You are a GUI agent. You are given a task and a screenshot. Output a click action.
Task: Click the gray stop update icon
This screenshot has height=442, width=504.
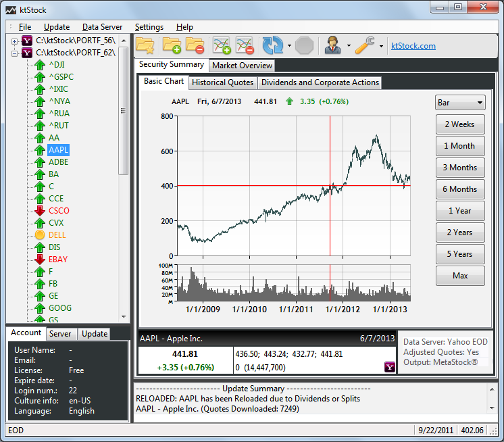coord(304,45)
